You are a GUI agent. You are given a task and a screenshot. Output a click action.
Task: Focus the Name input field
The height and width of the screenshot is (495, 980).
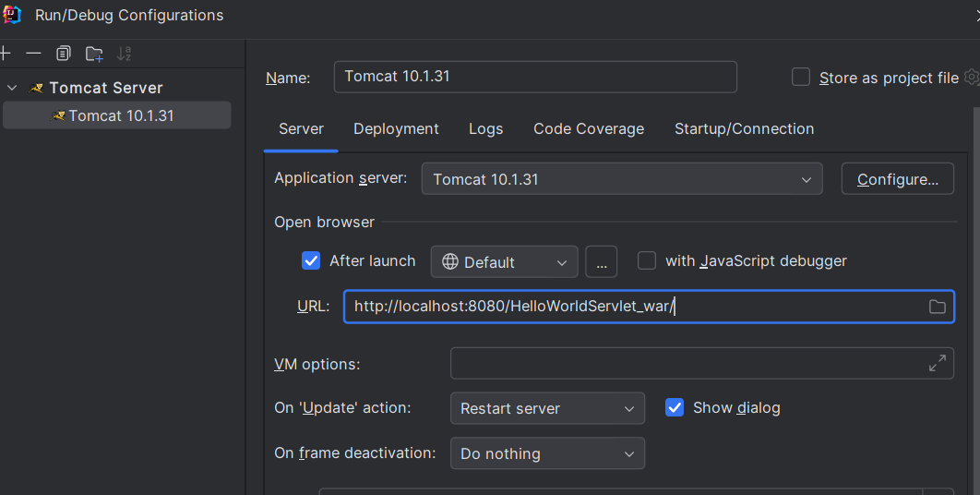[535, 77]
